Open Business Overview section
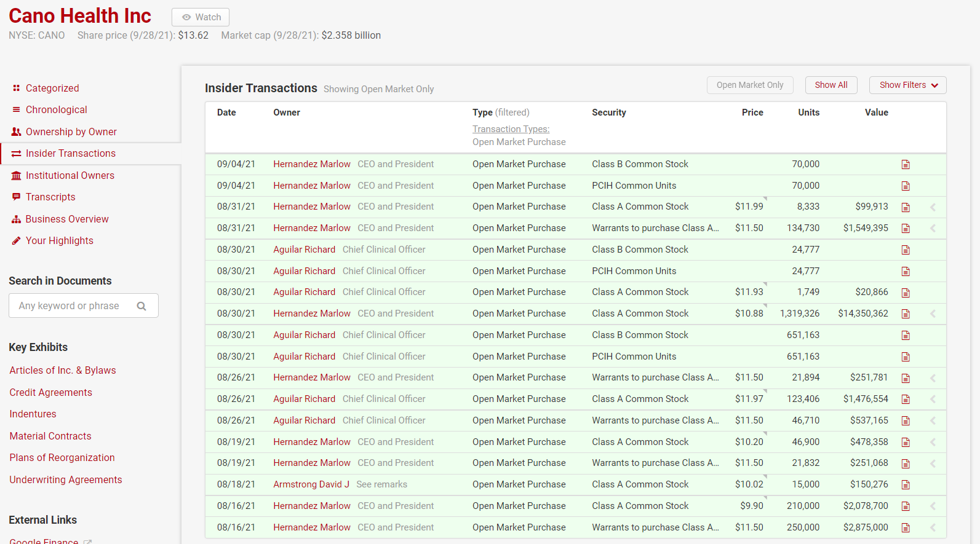This screenshot has height=544, width=980. pyautogui.click(x=67, y=219)
